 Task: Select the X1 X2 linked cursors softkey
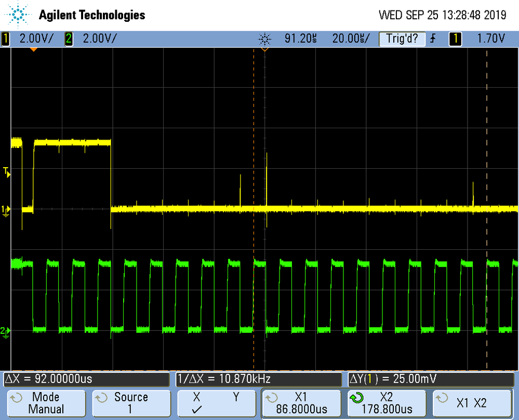click(472, 403)
